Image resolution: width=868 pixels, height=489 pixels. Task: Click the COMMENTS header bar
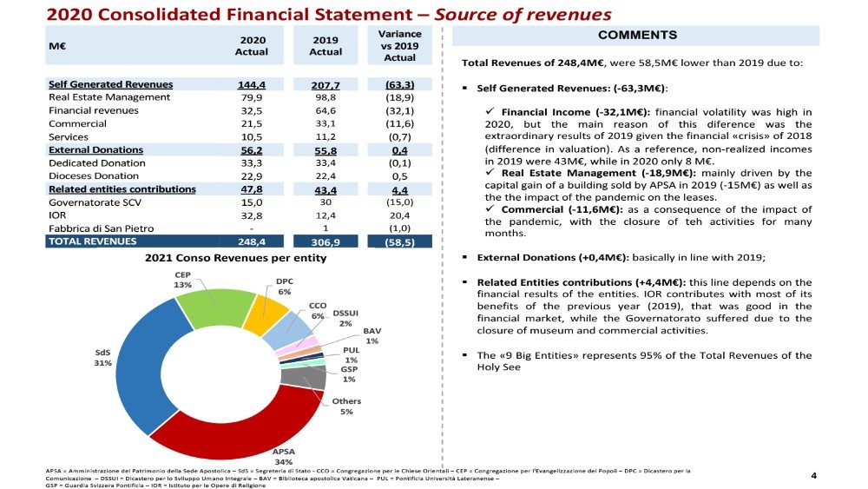coord(637,36)
